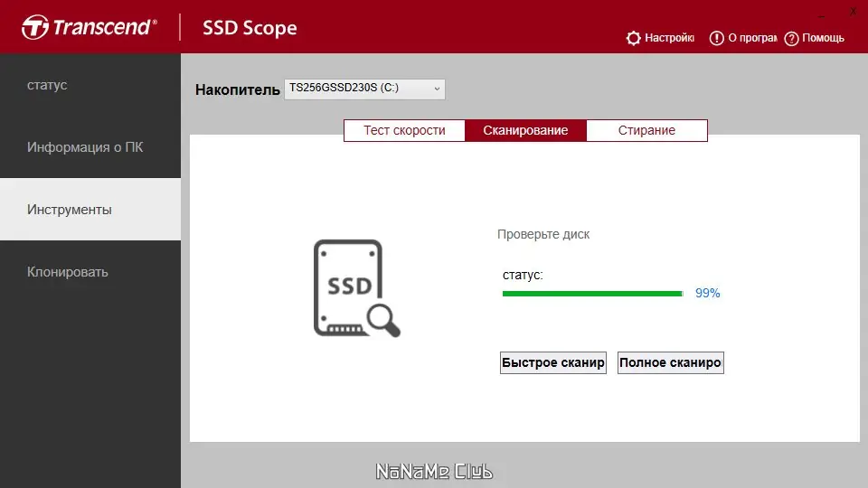The width and height of the screenshot is (868, 488).
Task: Minimize the SSD Scope window
Action: pyautogui.click(x=822, y=16)
